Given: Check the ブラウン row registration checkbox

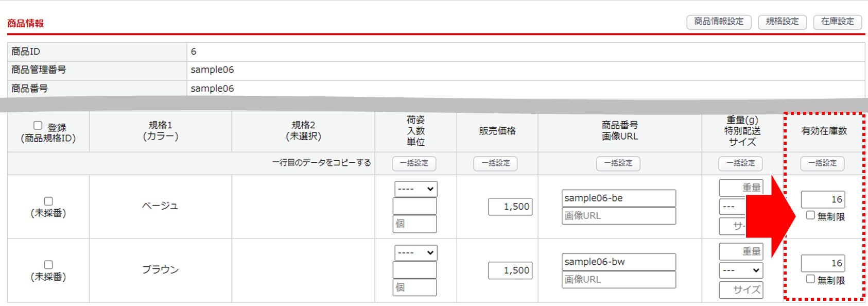Looking at the screenshot, I should tap(48, 265).
